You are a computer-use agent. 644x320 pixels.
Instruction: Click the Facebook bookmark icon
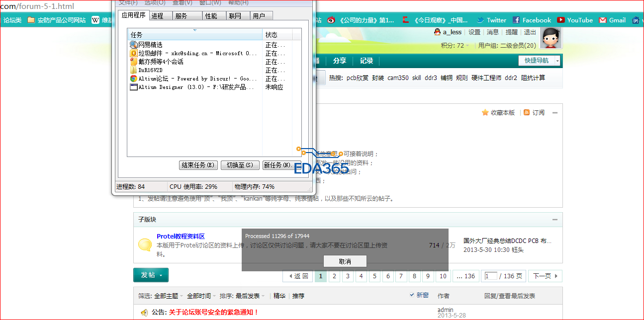tap(516, 20)
